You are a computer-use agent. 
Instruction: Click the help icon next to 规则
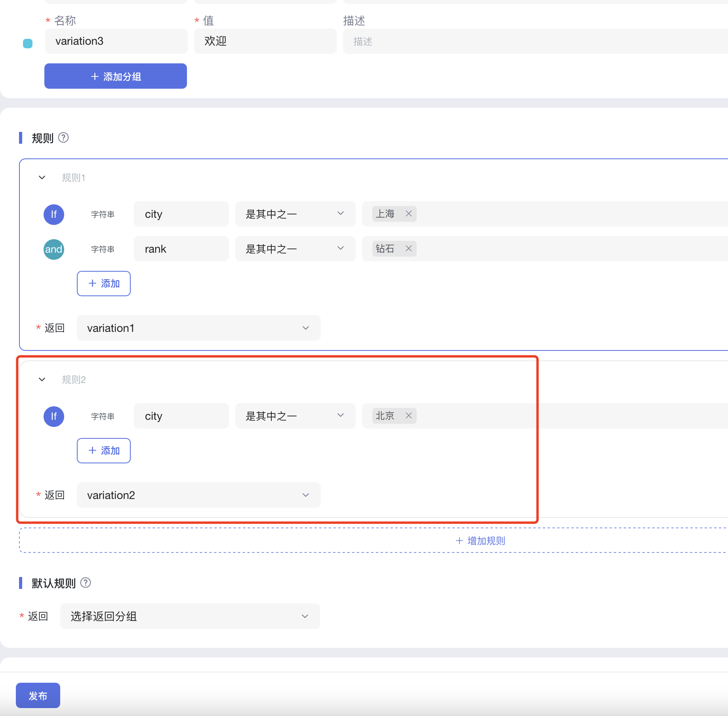pyautogui.click(x=63, y=137)
